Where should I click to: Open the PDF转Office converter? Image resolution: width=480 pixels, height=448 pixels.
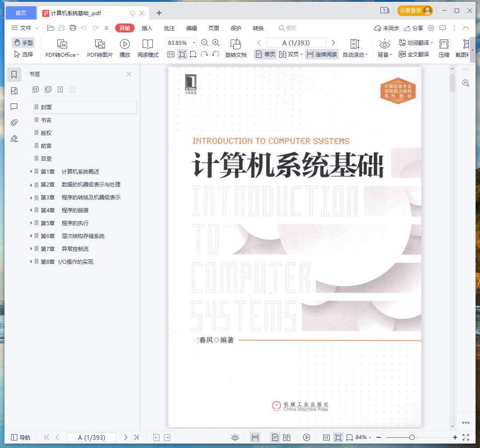(x=62, y=48)
